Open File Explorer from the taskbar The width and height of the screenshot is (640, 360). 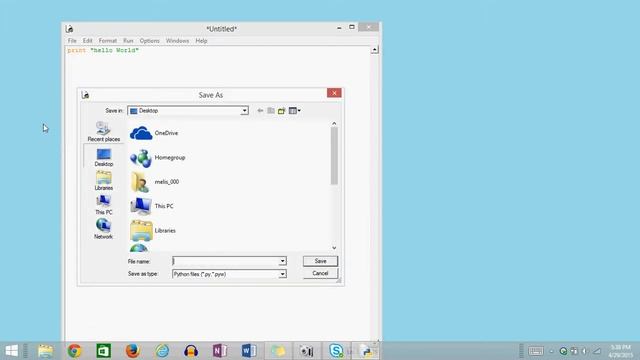(x=45, y=351)
